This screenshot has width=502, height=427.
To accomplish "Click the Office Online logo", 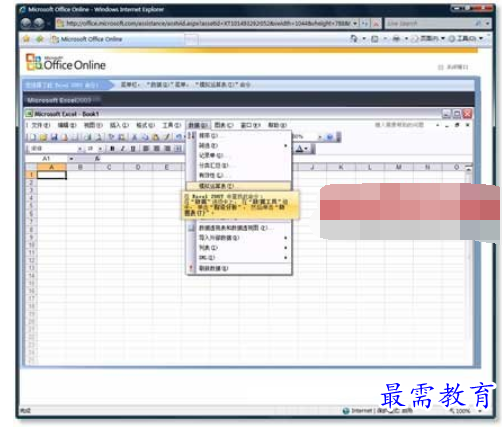I will click(66, 62).
